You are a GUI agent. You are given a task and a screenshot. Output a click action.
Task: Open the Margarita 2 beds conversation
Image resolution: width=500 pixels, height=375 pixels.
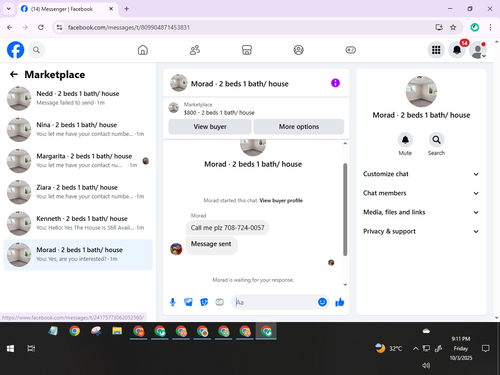[x=78, y=161]
